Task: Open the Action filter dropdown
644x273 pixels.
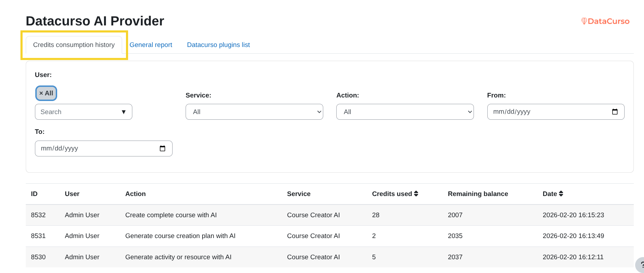Action: pyautogui.click(x=405, y=112)
